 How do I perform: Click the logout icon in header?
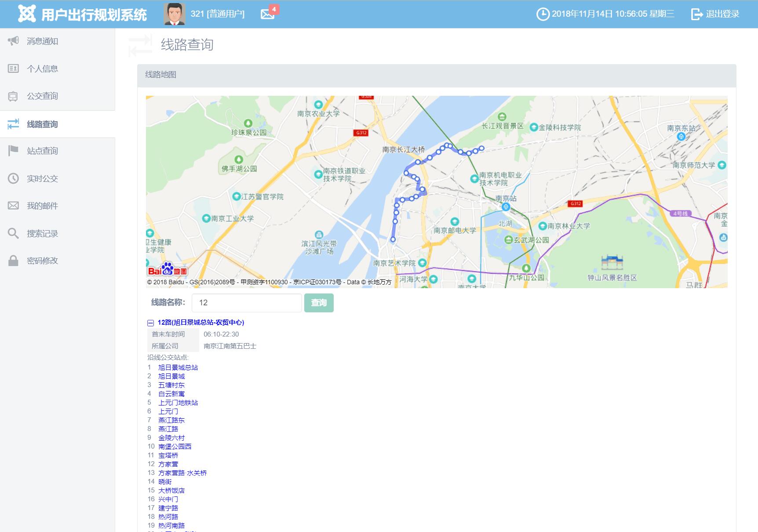point(696,14)
